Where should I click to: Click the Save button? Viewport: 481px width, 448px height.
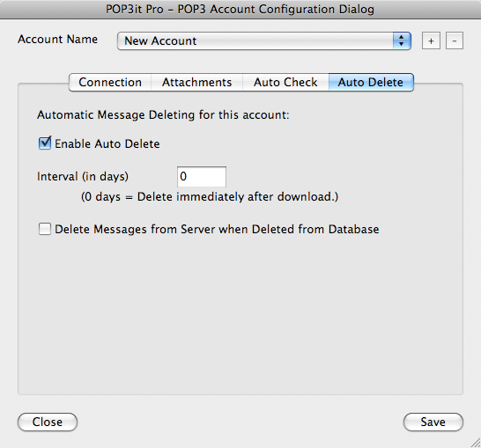pos(433,422)
